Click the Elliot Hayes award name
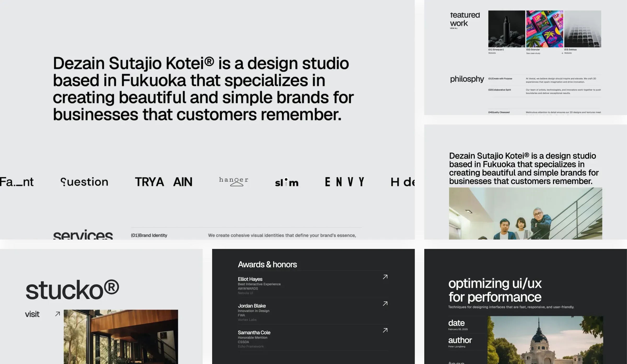 pos(250,279)
